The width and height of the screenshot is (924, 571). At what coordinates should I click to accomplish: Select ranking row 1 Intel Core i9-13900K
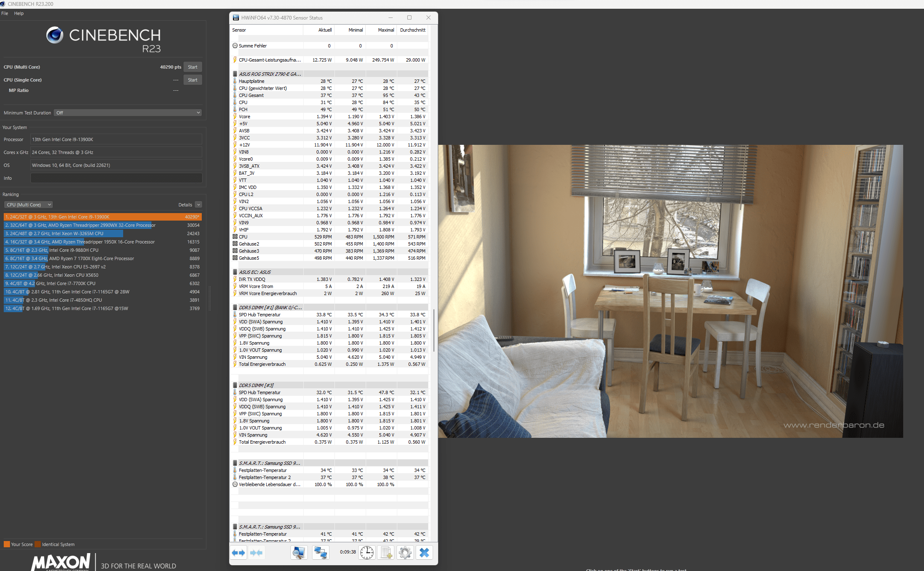(103, 217)
